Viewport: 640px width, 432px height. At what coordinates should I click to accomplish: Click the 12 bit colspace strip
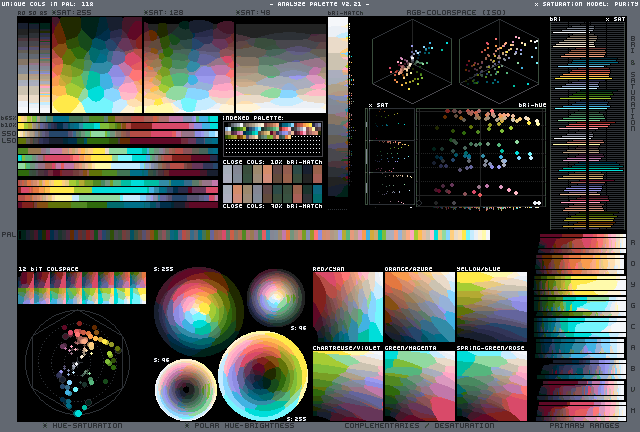pyautogui.click(x=82, y=290)
